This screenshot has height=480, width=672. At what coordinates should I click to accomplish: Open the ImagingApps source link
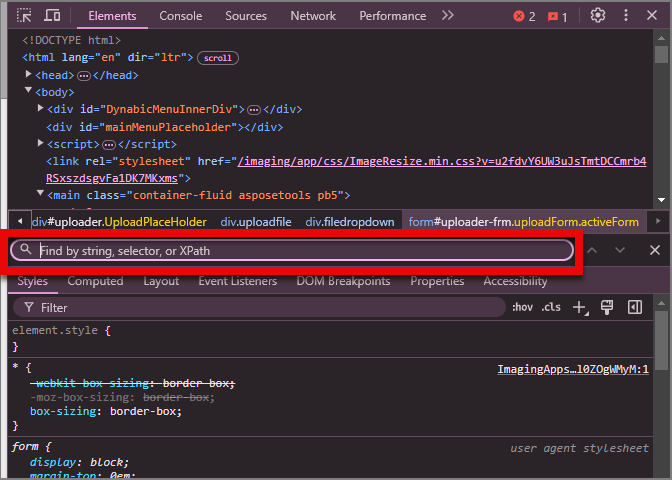[573, 369]
